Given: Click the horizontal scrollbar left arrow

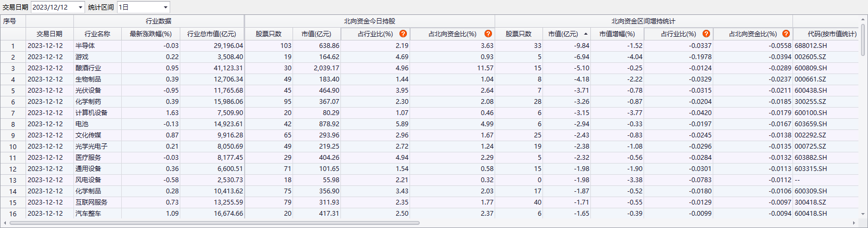Looking at the screenshot, I should [5, 223].
